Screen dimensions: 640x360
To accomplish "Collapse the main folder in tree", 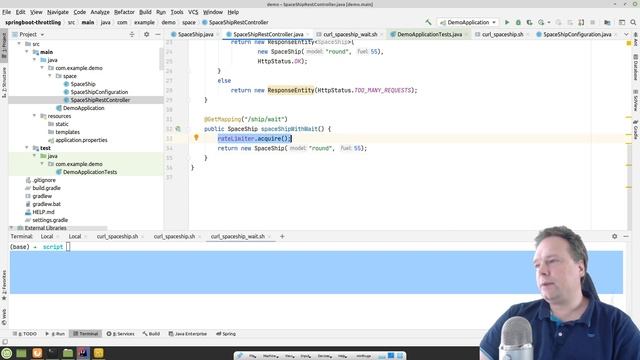I will point(27,52).
